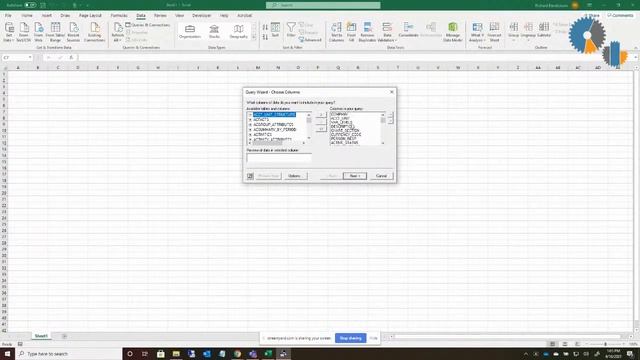
Task: Click the Sort A to Z icon
Action: [265, 27]
